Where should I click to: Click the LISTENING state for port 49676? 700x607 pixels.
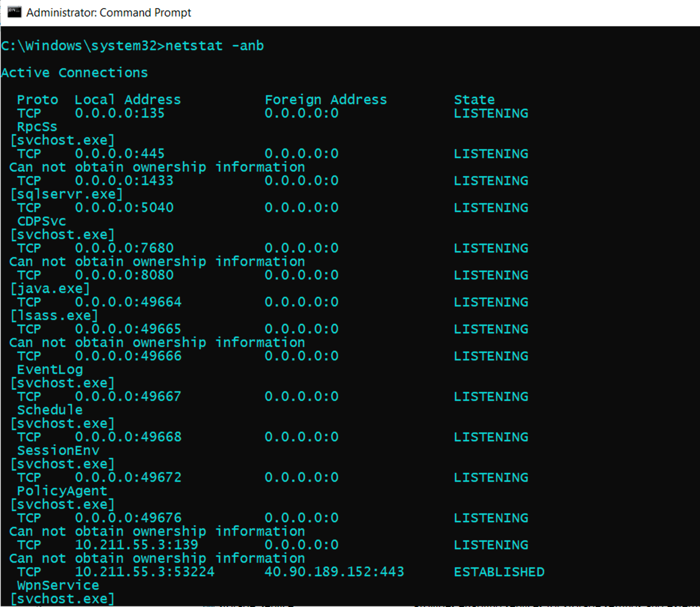[x=491, y=518]
